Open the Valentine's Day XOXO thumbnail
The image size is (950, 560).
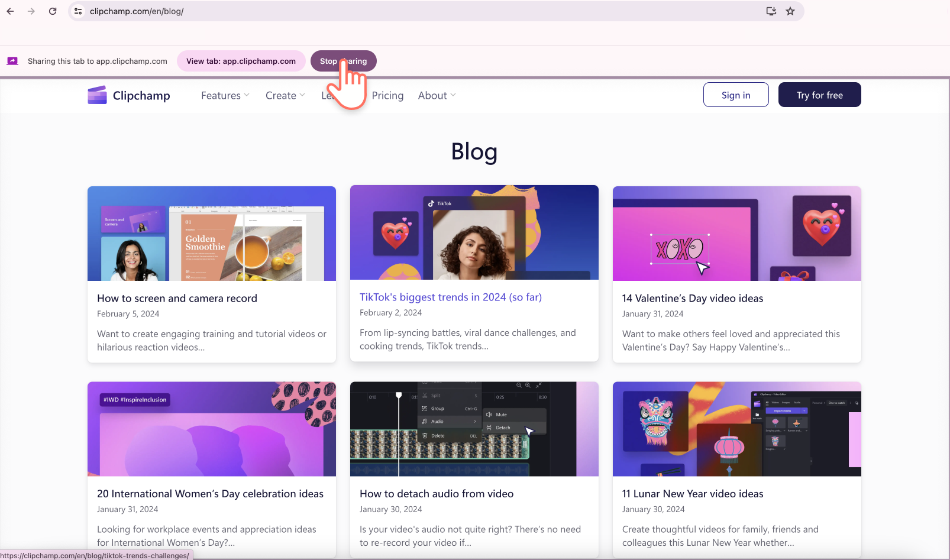pyautogui.click(x=737, y=234)
